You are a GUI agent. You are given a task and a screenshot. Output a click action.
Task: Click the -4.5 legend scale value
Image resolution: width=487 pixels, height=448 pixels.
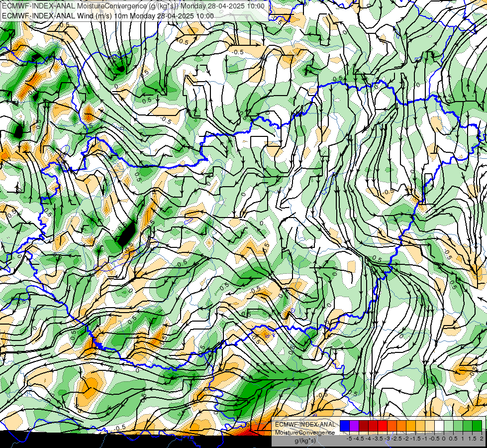click(359, 439)
